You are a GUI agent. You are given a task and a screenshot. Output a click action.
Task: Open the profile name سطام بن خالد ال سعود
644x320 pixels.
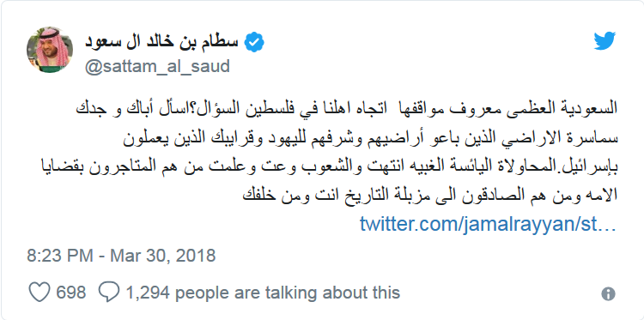point(161,43)
